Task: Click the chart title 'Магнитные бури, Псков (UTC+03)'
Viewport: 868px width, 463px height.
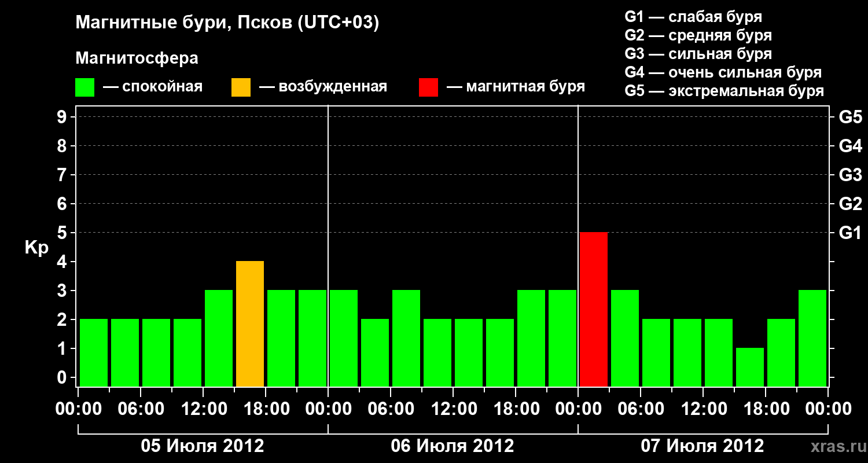Action: [x=227, y=24]
